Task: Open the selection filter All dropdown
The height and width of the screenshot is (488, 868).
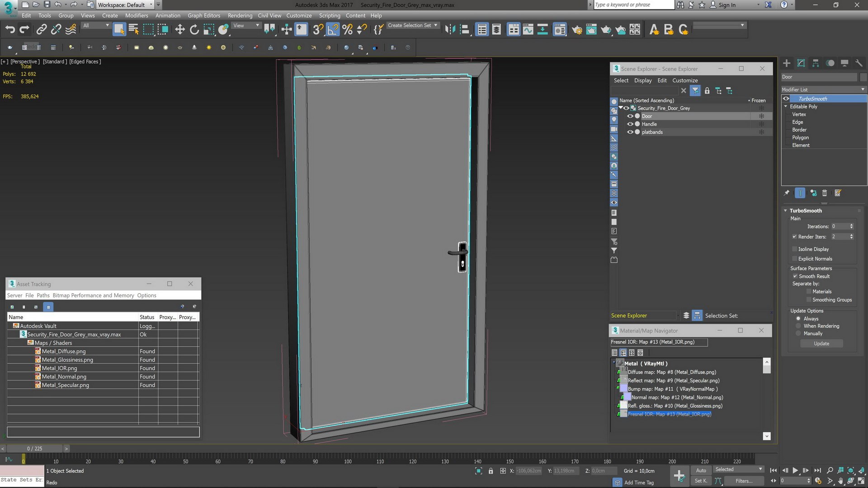Action: click(96, 26)
